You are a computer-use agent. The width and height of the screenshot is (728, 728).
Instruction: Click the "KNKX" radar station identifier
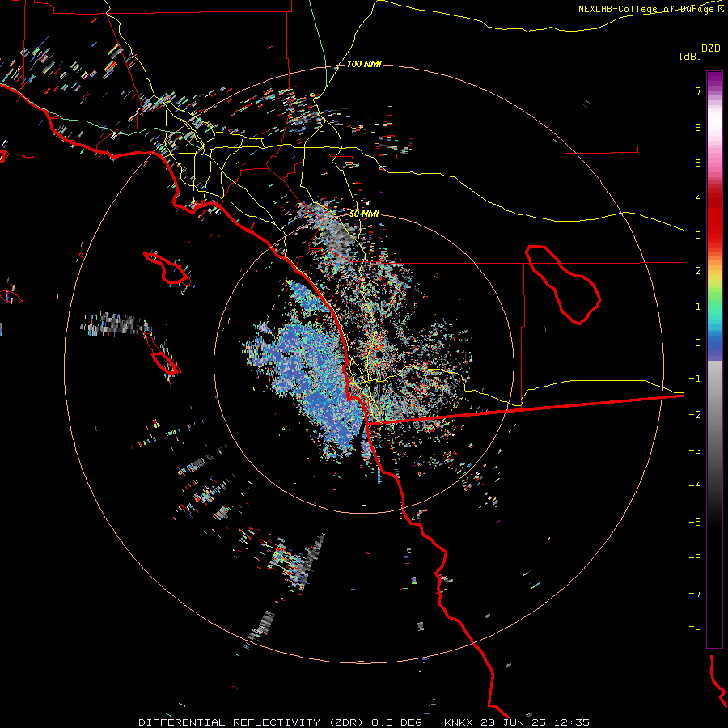click(x=459, y=722)
